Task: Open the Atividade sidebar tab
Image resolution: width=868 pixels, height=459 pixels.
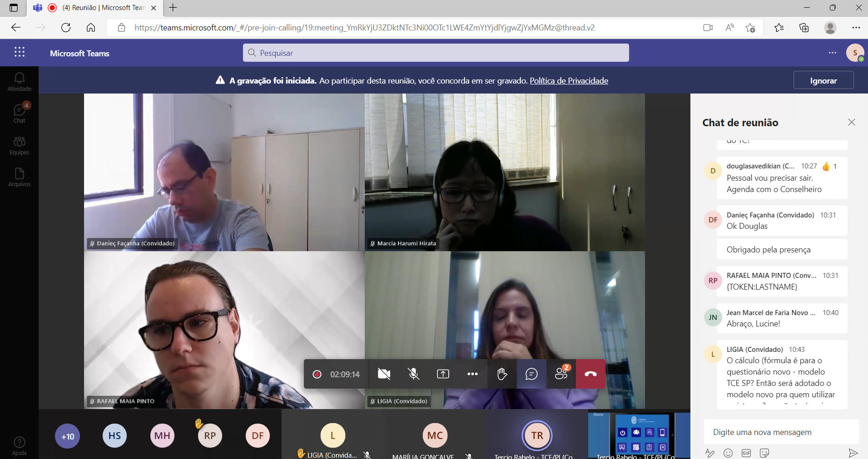Action: [19, 82]
